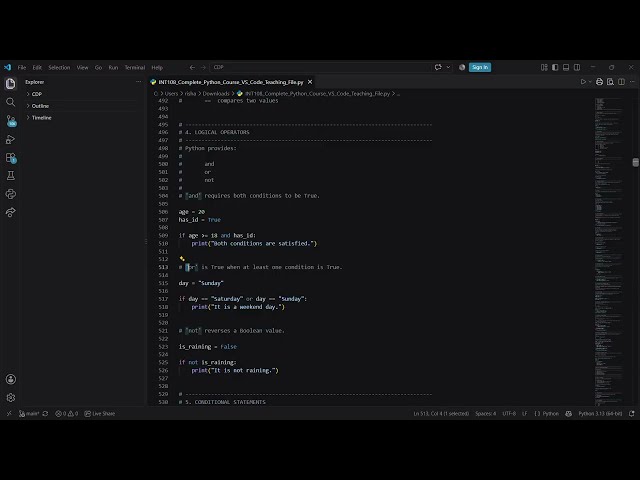Screen dimensions: 640x480
Task: Open the Extensions view
Action: pos(11,158)
